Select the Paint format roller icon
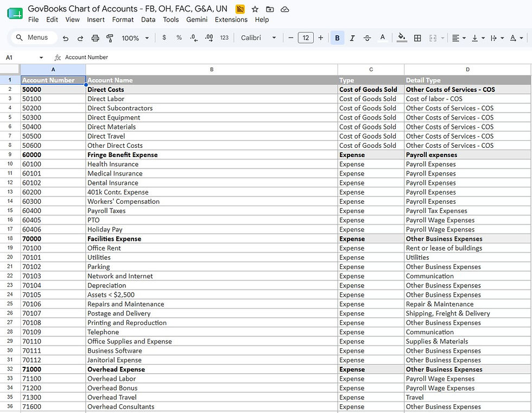The width and height of the screenshot is (532, 413). pyautogui.click(x=110, y=38)
